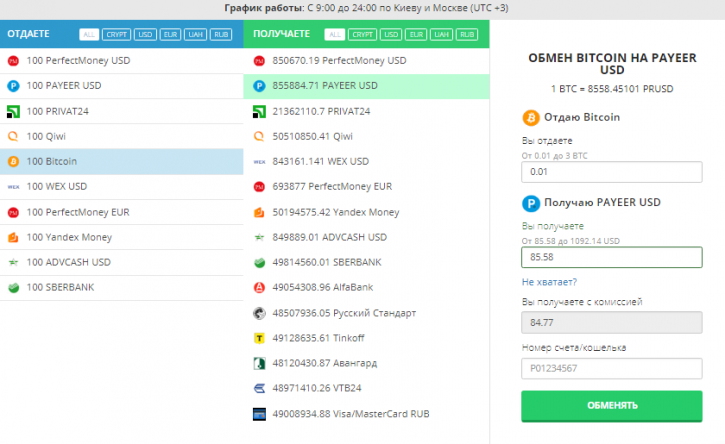
Task: Select RUB filter under ОТДАЕТЕ
Action: click(x=221, y=35)
